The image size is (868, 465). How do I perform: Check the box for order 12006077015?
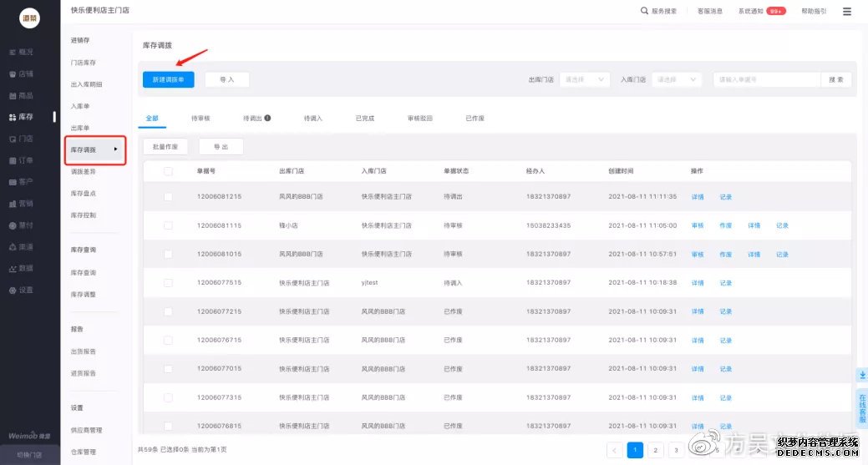[x=168, y=369]
